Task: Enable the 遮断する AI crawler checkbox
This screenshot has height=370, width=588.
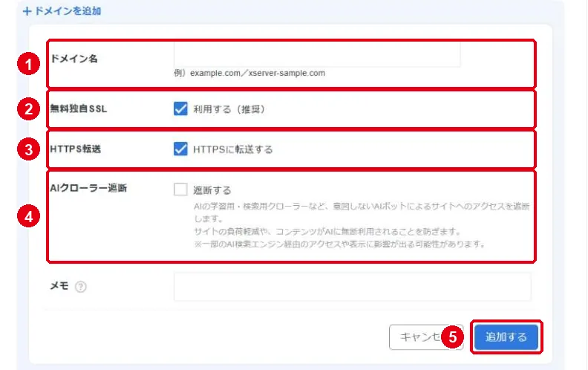Action: (x=180, y=189)
